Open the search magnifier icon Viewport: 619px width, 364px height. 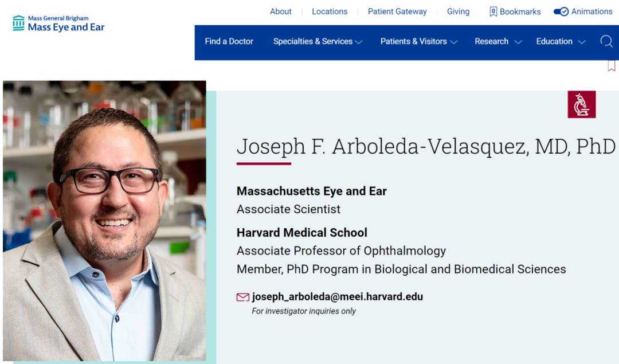606,41
